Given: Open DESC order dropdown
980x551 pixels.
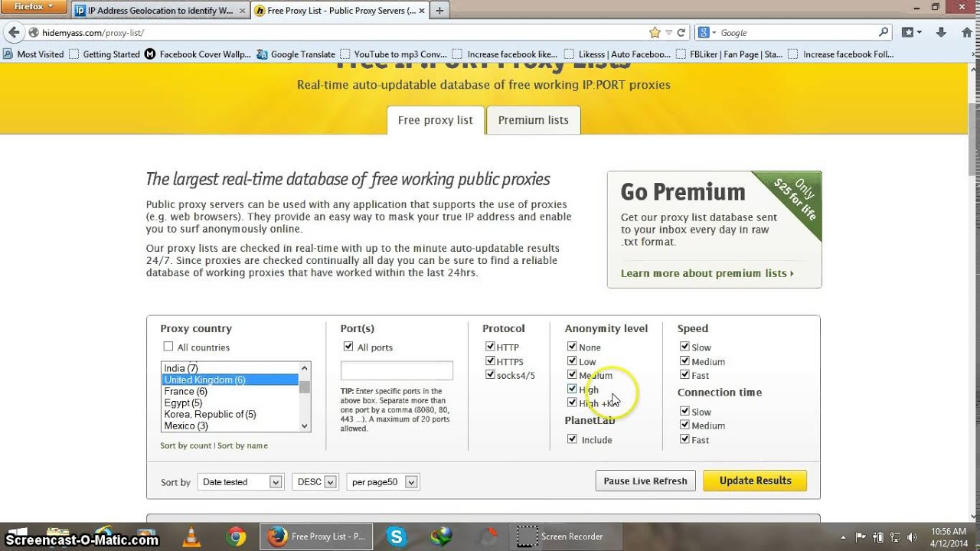Looking at the screenshot, I should point(315,482).
